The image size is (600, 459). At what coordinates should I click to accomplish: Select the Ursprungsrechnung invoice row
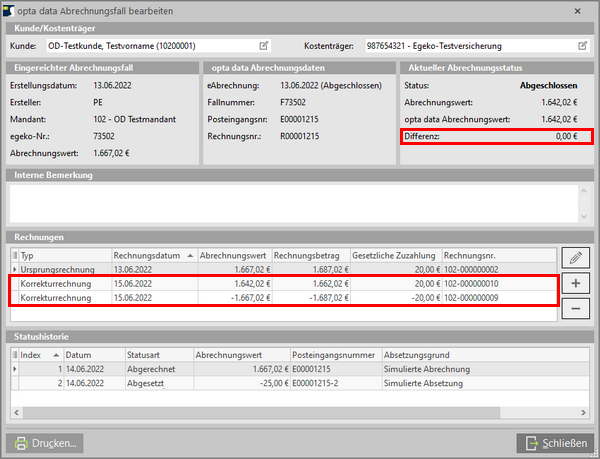[60, 269]
